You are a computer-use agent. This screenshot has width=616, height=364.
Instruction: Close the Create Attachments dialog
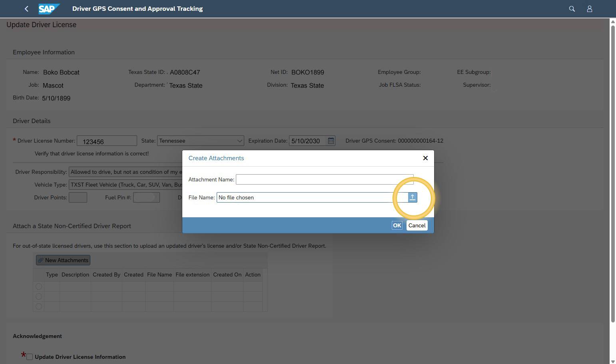coord(425,158)
